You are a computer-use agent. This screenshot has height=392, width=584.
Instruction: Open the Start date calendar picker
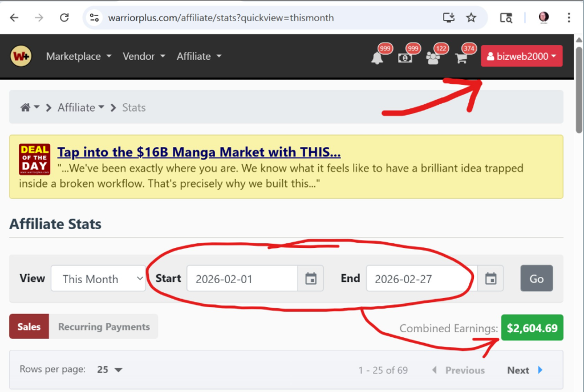(x=311, y=278)
